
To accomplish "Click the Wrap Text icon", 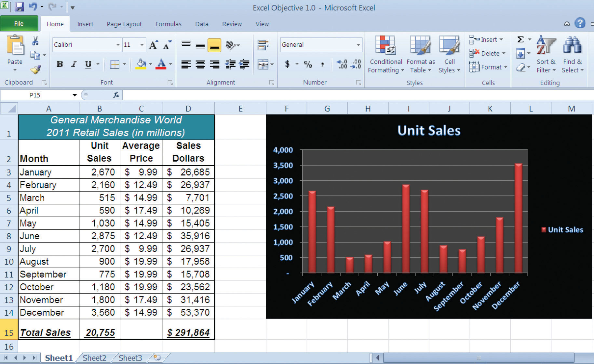I will pos(263,45).
